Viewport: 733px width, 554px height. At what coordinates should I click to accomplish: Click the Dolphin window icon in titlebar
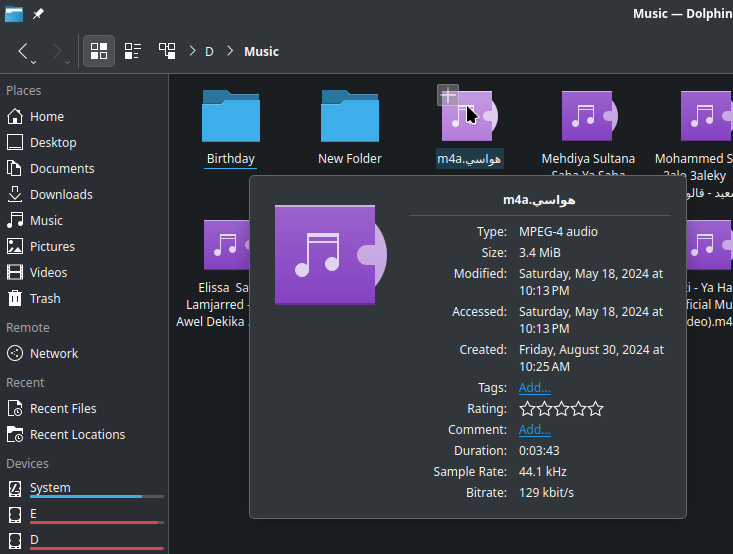click(x=14, y=14)
